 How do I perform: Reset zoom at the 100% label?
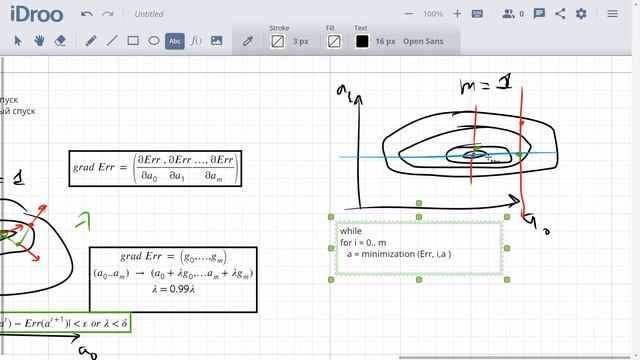[x=433, y=14]
